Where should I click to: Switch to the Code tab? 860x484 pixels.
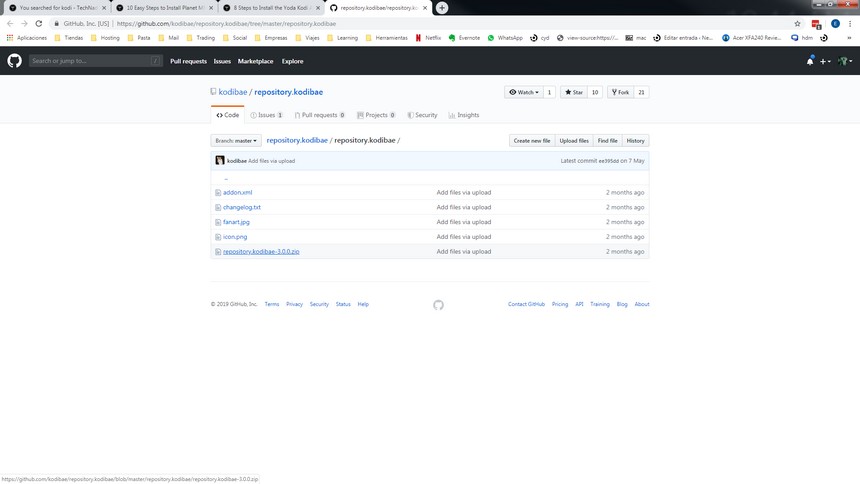tap(228, 115)
